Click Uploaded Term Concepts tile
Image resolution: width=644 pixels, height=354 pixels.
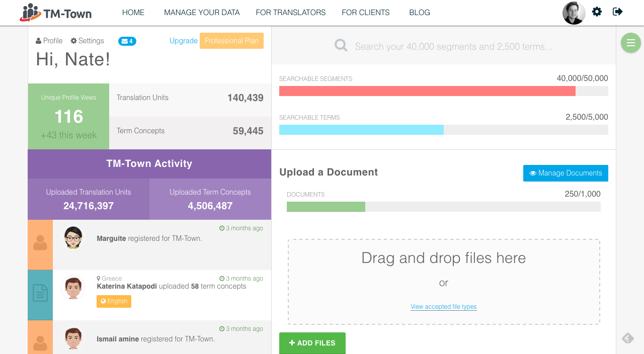click(210, 199)
